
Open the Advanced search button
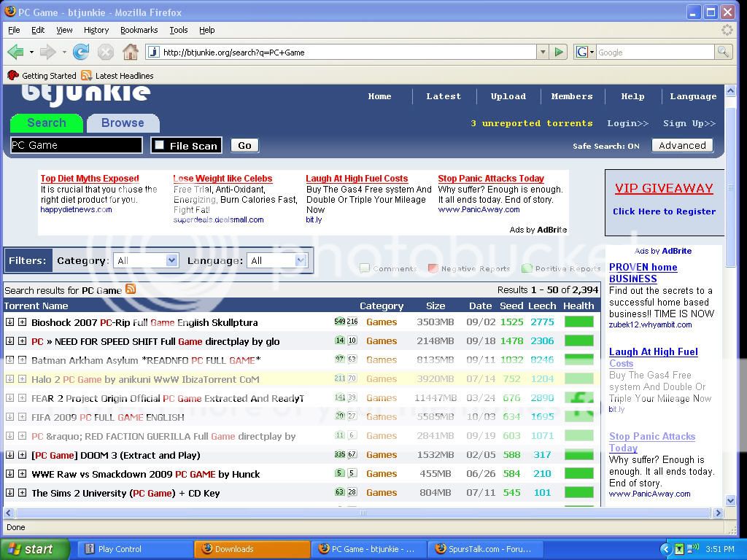coord(682,145)
